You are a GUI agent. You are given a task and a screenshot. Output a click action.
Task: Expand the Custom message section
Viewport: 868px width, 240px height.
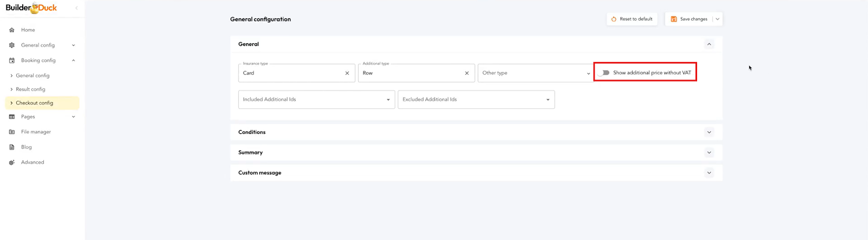(x=709, y=173)
